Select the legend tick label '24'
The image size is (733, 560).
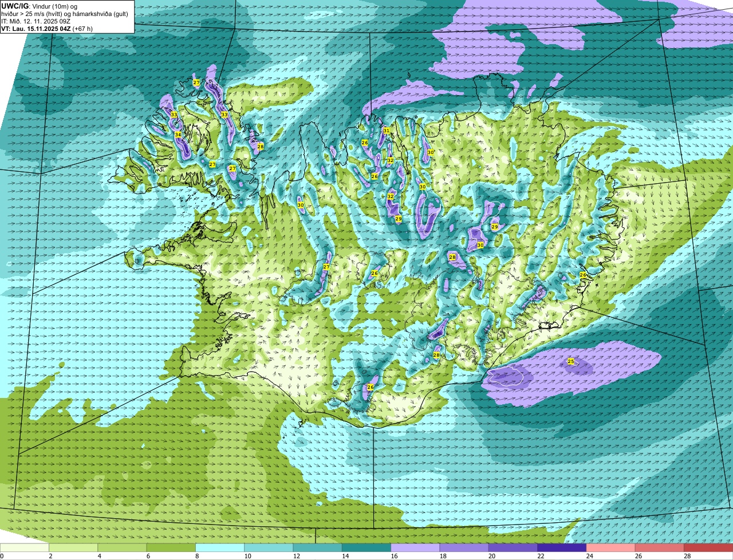pyautogui.click(x=589, y=556)
